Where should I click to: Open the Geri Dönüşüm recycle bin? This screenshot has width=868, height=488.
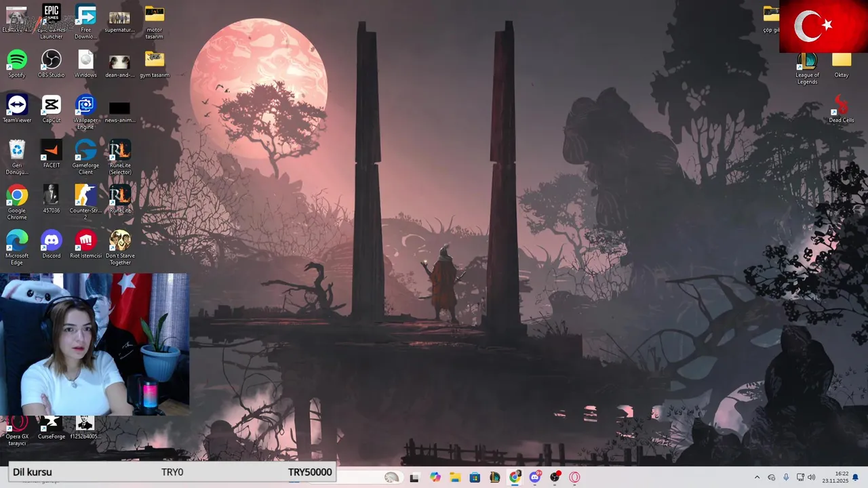pos(17,157)
